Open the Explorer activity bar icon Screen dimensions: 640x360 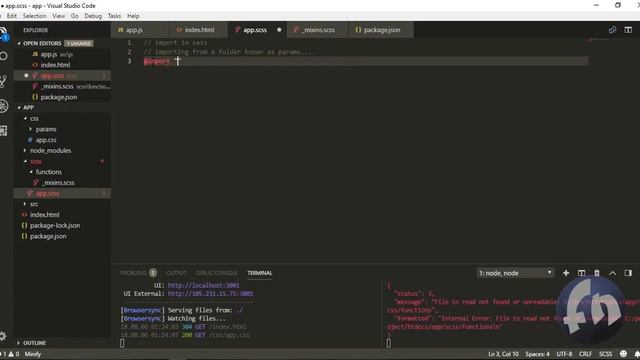(x=4, y=33)
